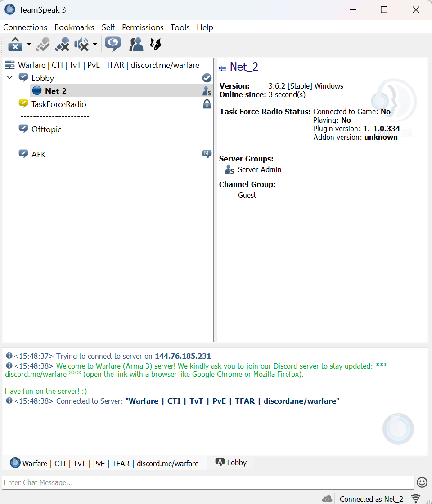The image size is (432, 504).
Task: Open the dropdown arrow beside mute speakers
Action: click(95, 44)
